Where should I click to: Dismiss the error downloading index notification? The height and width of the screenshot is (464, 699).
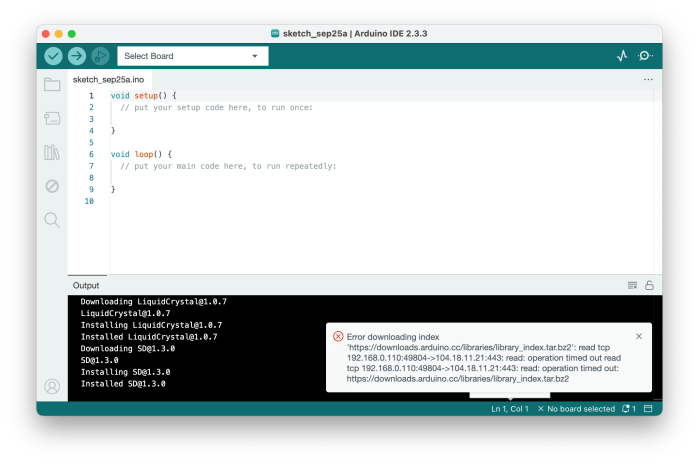[639, 337]
